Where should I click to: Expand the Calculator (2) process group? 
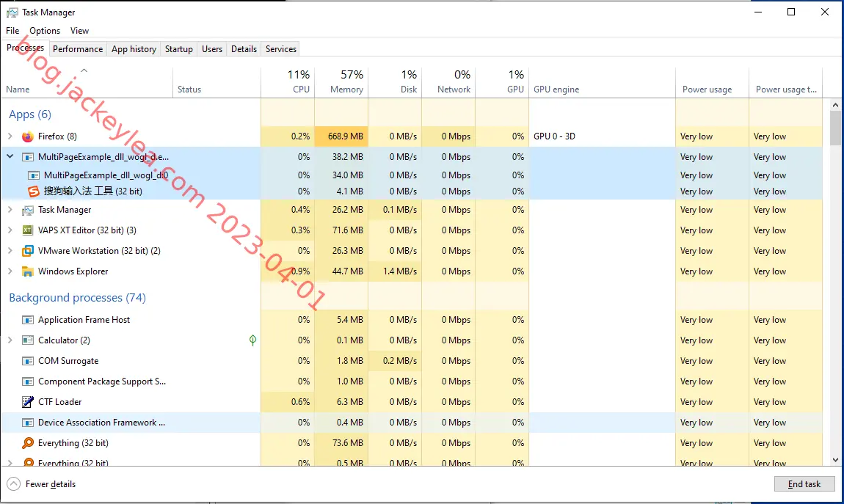coord(10,340)
